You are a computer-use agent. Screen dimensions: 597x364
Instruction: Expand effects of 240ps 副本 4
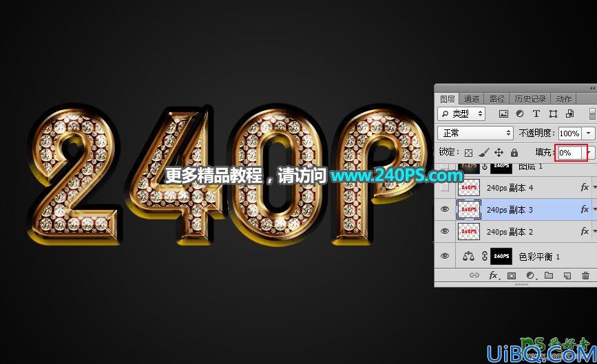point(594,187)
